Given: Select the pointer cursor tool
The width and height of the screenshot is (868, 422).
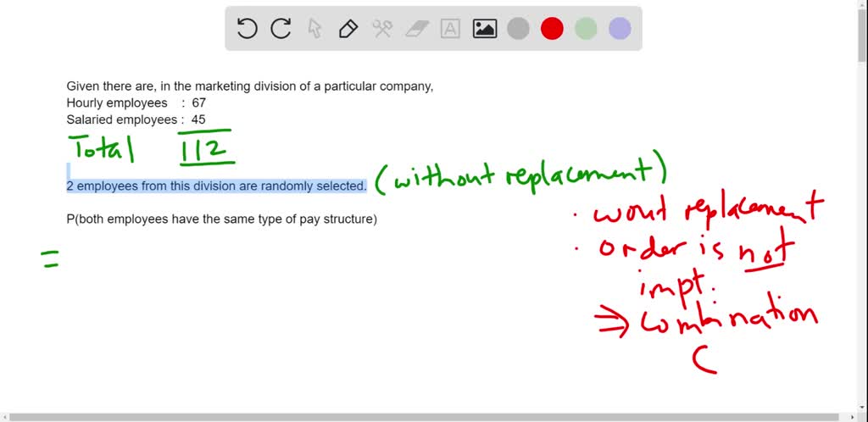Looking at the screenshot, I should point(314,28).
